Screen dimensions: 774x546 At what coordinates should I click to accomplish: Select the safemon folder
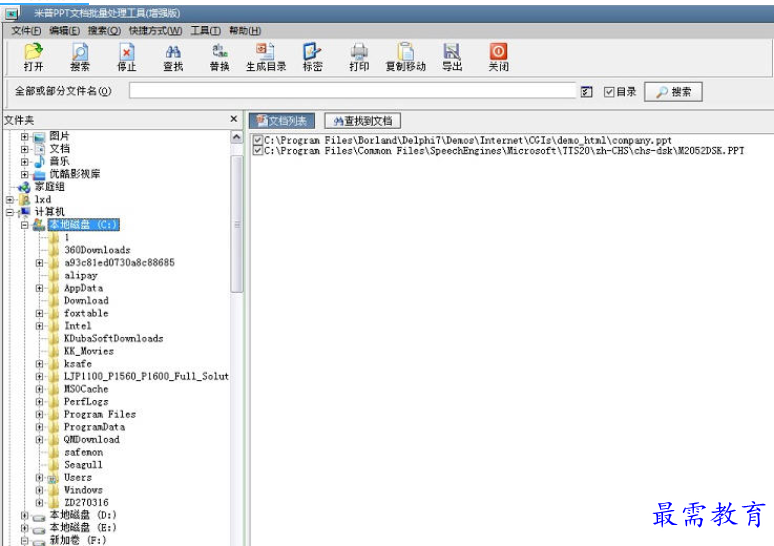pos(84,452)
